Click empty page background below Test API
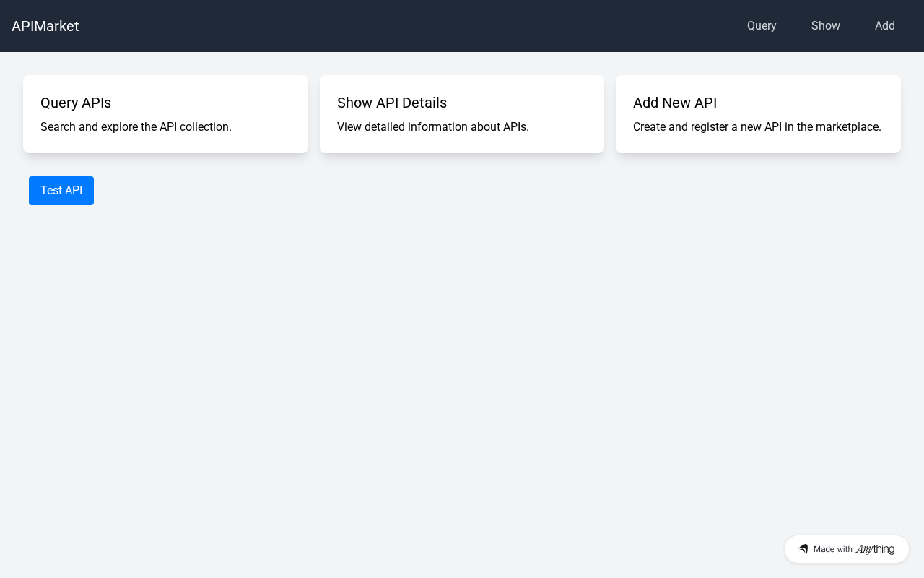This screenshot has width=924, height=578. click(x=361, y=361)
